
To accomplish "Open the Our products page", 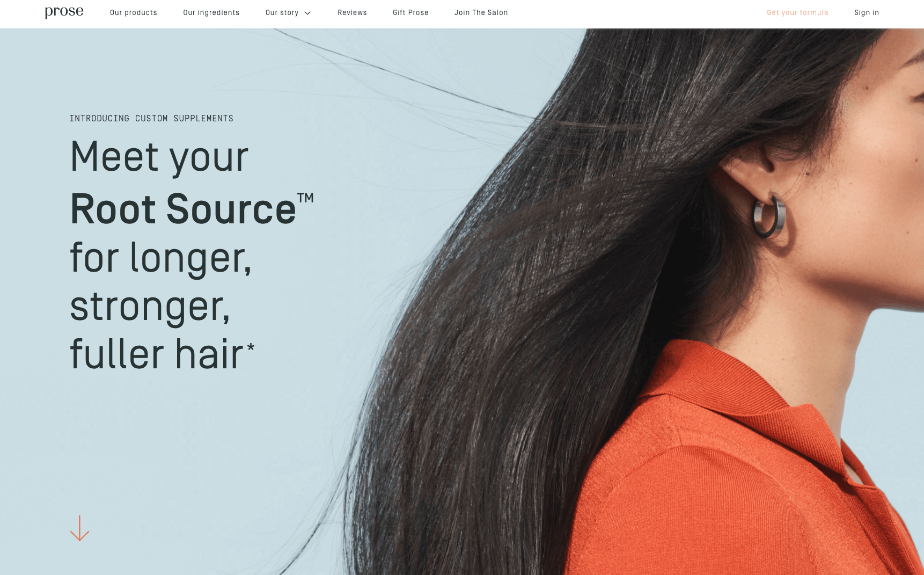I will pyautogui.click(x=134, y=12).
